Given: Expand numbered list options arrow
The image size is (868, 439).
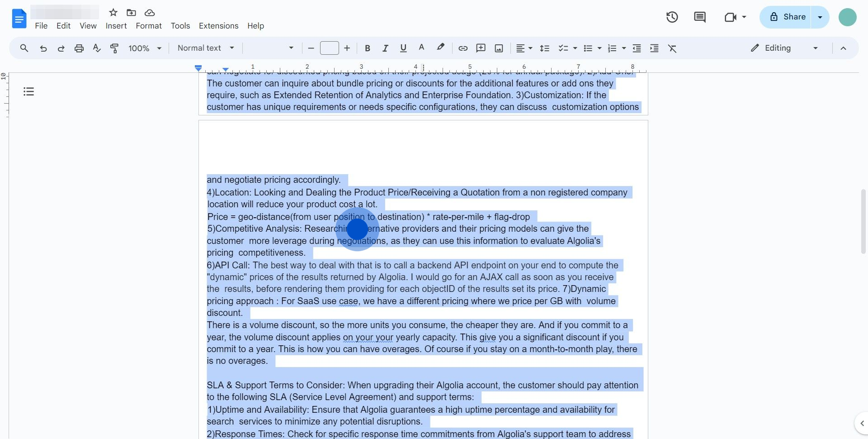Looking at the screenshot, I should pos(624,48).
